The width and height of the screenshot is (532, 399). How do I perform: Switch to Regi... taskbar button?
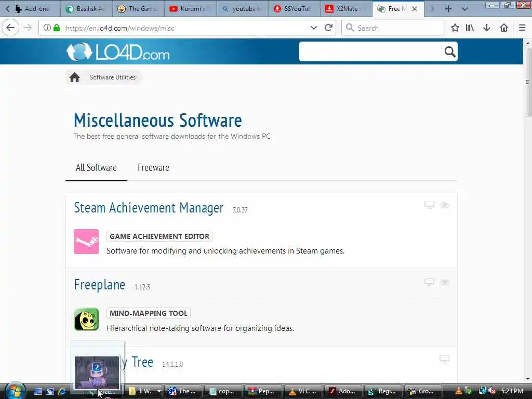click(383, 391)
